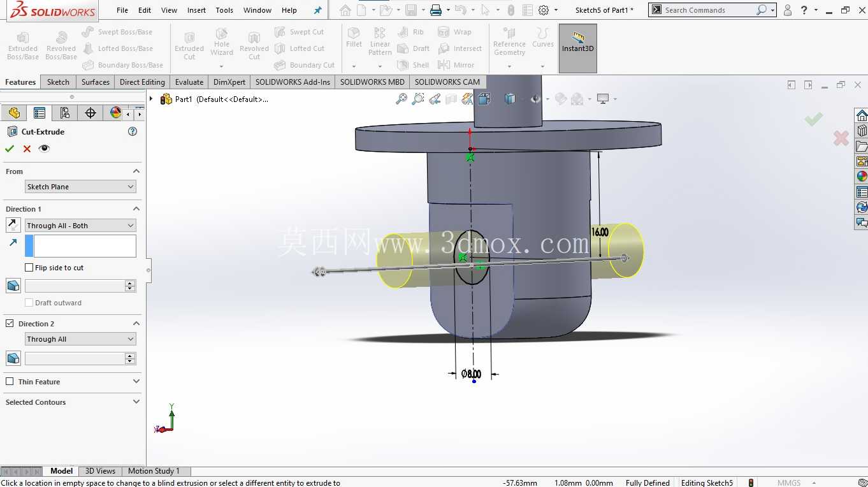Open Cut-Extrude help question mark
The height and width of the screenshot is (487, 868).
pos(133,131)
